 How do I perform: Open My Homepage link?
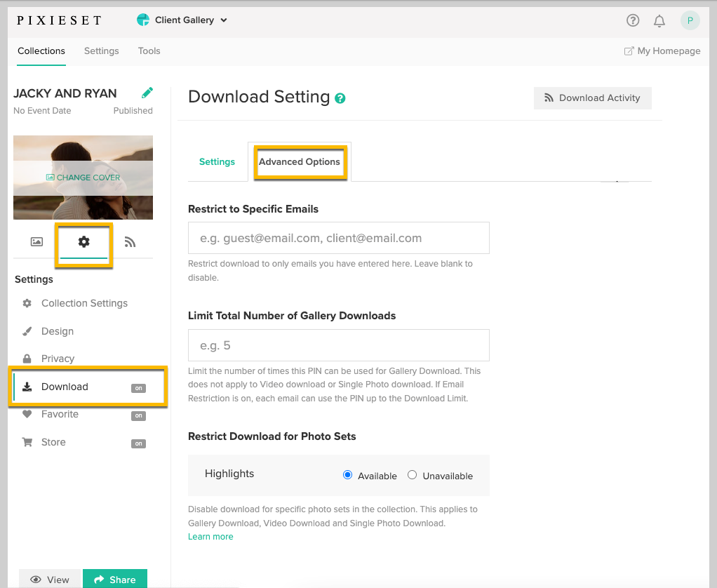click(662, 51)
